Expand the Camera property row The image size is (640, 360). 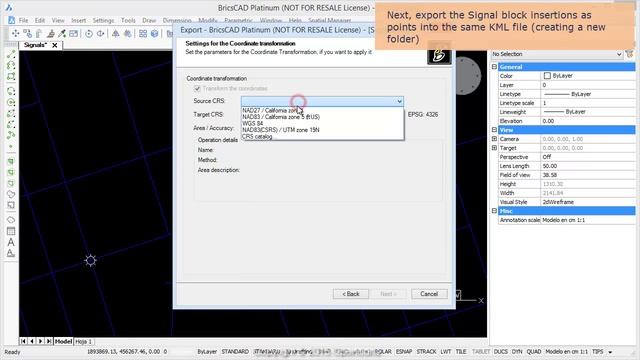pyautogui.click(x=494, y=139)
